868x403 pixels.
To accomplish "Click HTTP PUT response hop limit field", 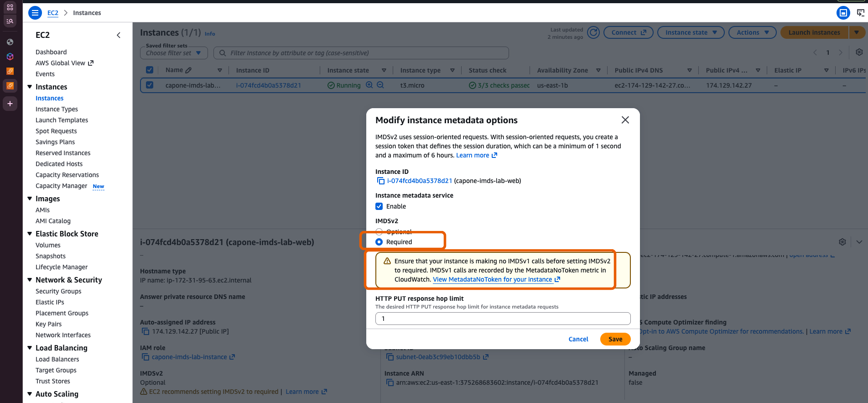I will point(503,319).
